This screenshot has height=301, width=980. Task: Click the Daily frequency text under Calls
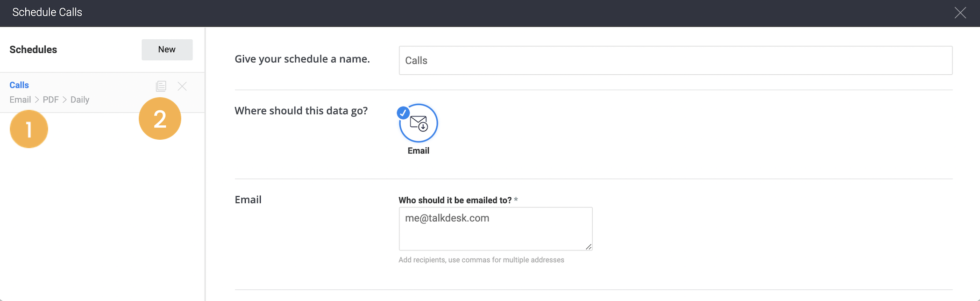coord(80,100)
